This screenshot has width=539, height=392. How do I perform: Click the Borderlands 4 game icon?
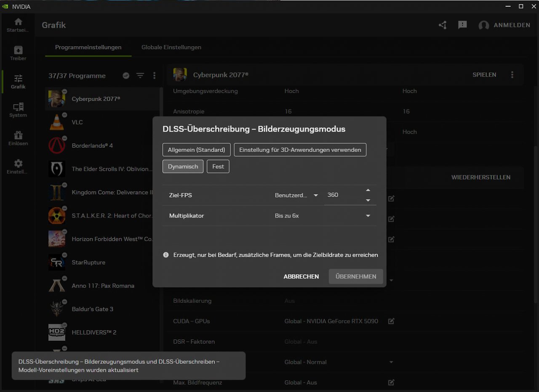[56, 146]
